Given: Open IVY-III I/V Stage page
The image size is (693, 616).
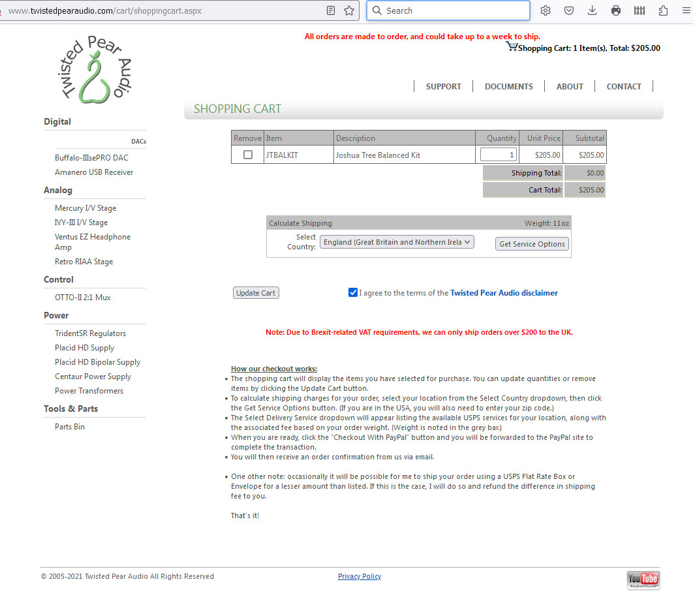Looking at the screenshot, I should coord(82,223).
